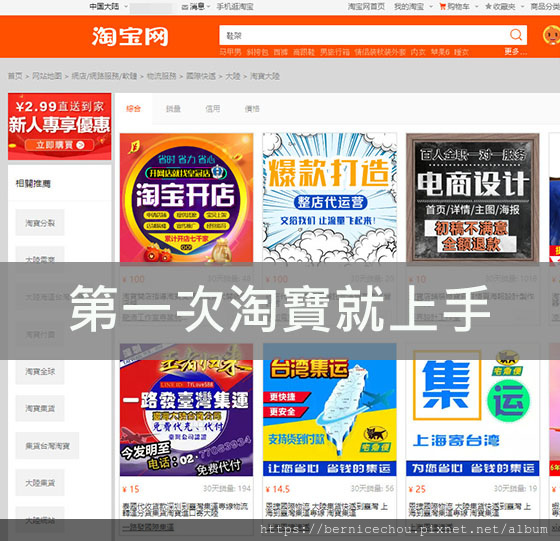Open the 爆款打造 product image
This screenshot has height=541, width=560.
pos(330,199)
